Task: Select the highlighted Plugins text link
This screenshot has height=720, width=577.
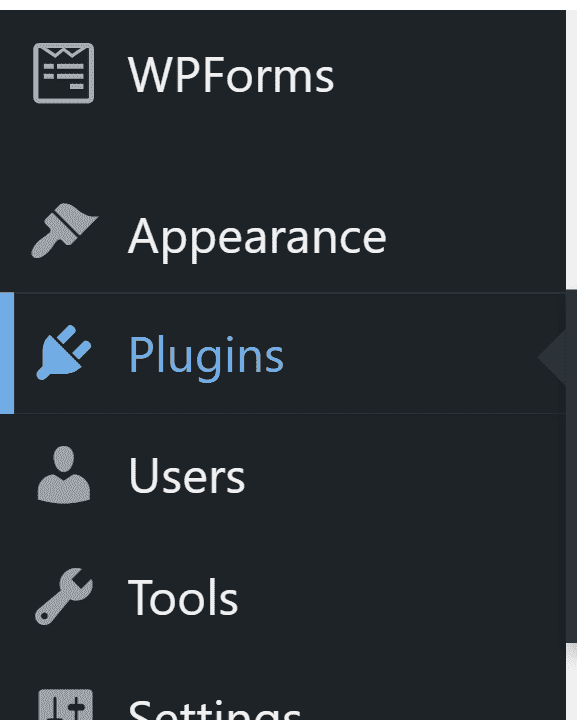Action: (x=206, y=357)
